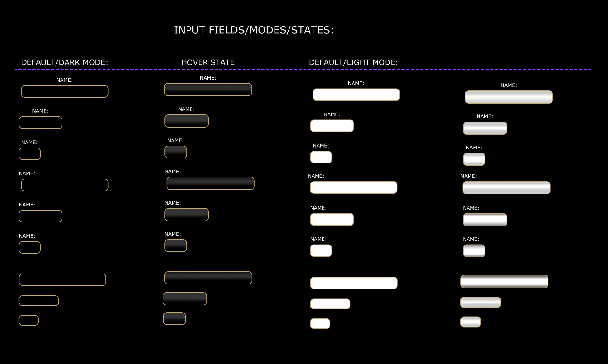The width and height of the screenshot is (608, 364).
Task: Focus the first medium white light mode field
Action: 332,126
